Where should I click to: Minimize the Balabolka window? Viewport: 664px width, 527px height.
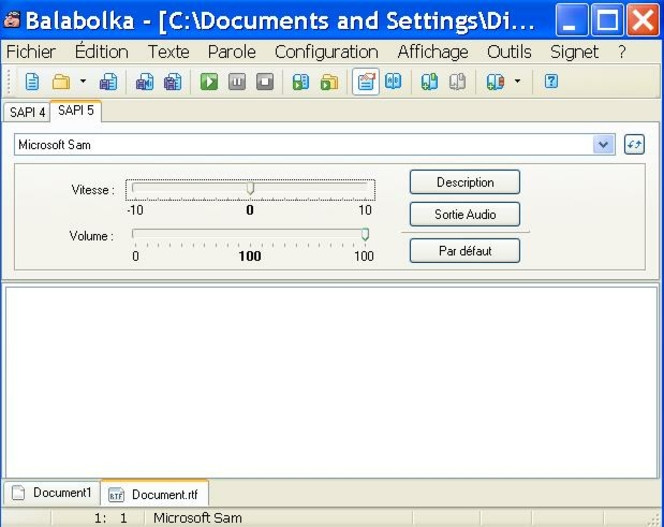pos(572,20)
